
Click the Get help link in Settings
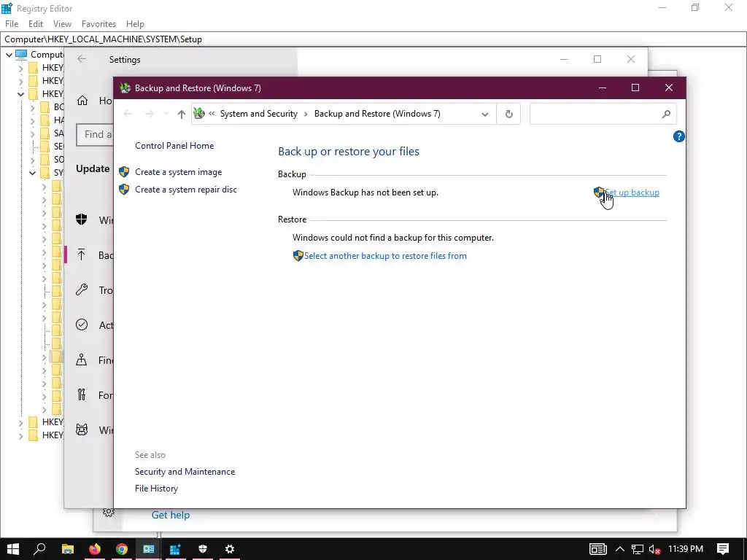click(171, 515)
